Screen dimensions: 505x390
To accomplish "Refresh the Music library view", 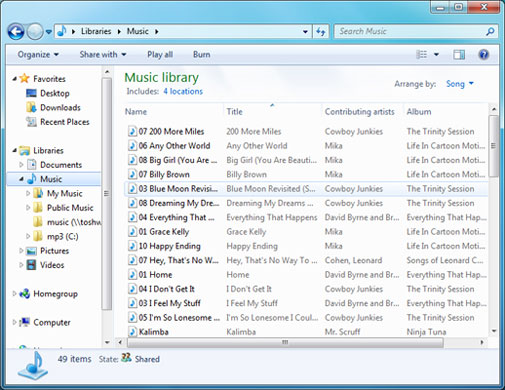I will coord(321,32).
